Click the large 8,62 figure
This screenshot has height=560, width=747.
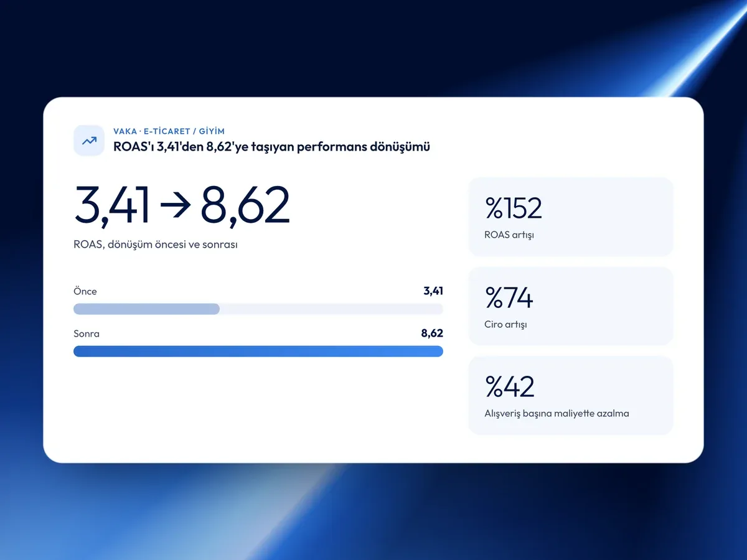(245, 205)
